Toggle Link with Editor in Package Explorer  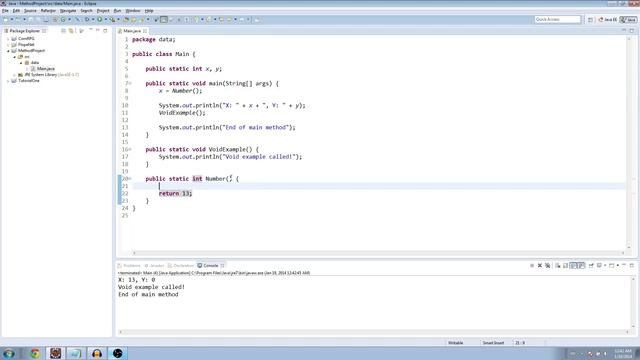click(71, 31)
